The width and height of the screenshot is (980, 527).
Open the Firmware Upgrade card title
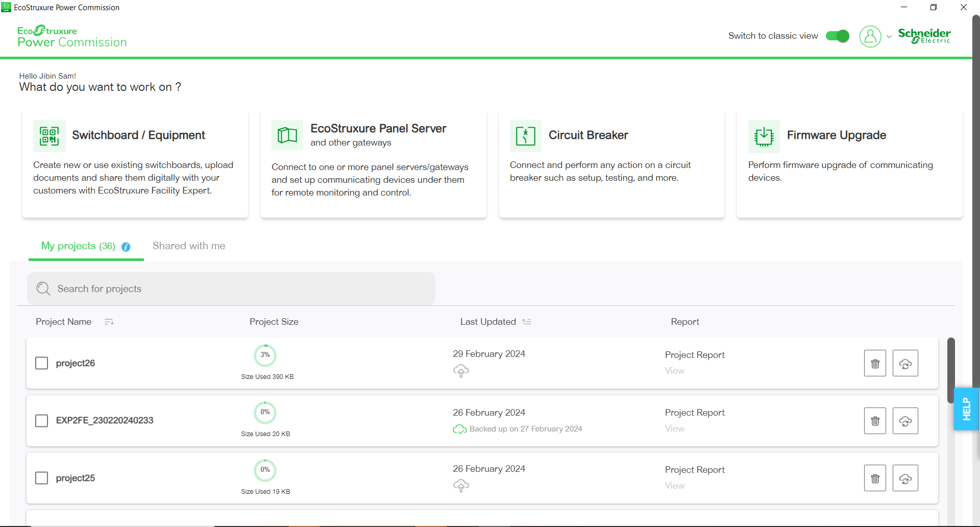click(836, 135)
